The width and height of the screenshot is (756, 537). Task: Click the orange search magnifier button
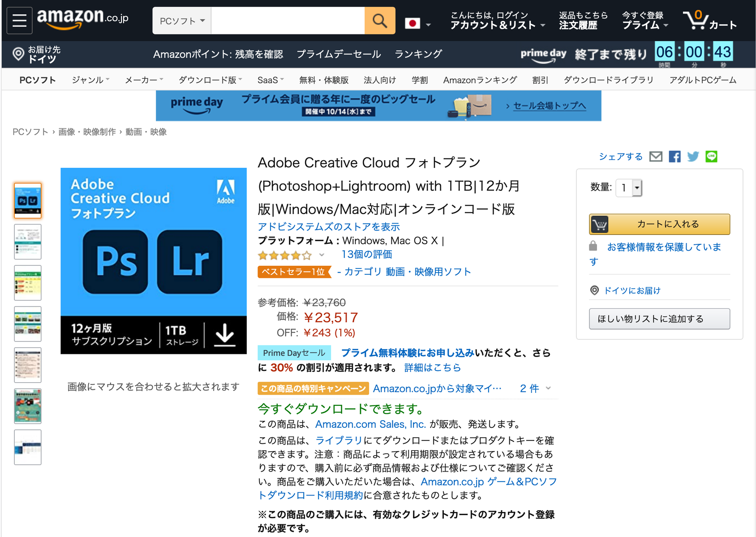(380, 21)
